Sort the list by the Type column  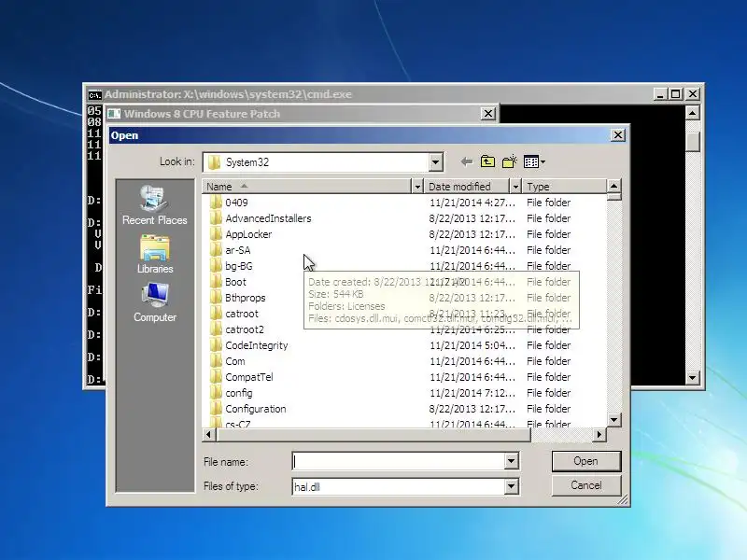565,186
